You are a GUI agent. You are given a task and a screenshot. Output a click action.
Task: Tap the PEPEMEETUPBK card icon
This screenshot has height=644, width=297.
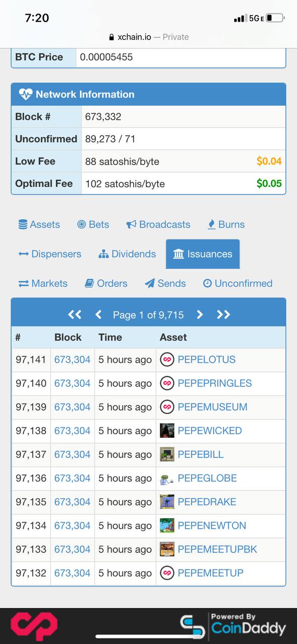click(167, 549)
